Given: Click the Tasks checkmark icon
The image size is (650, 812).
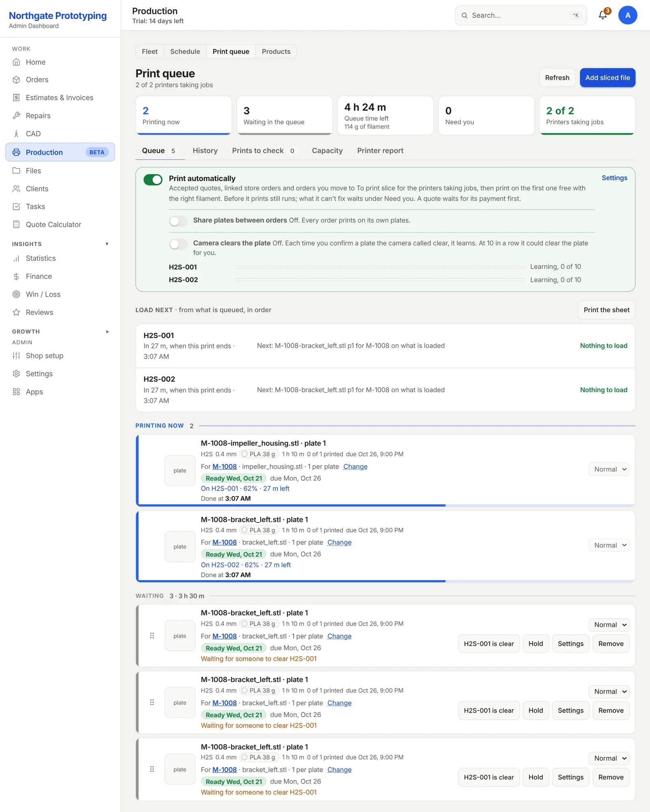Looking at the screenshot, I should tap(16, 207).
